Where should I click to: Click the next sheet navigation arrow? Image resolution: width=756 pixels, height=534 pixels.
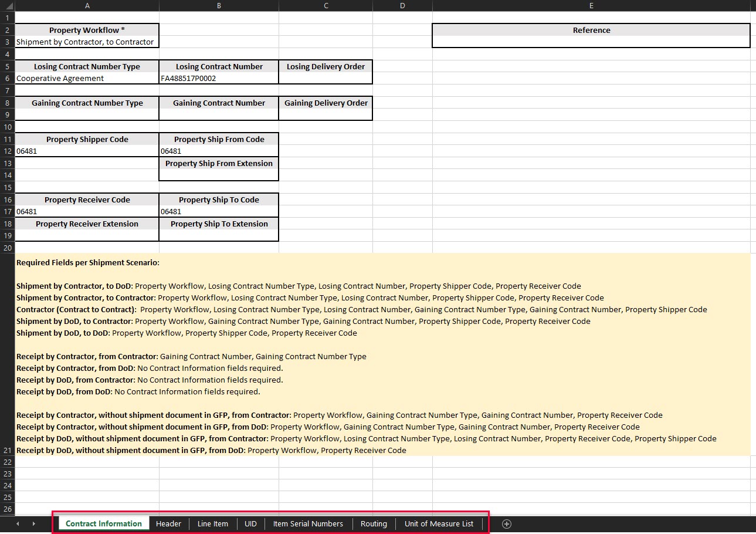tap(33, 523)
